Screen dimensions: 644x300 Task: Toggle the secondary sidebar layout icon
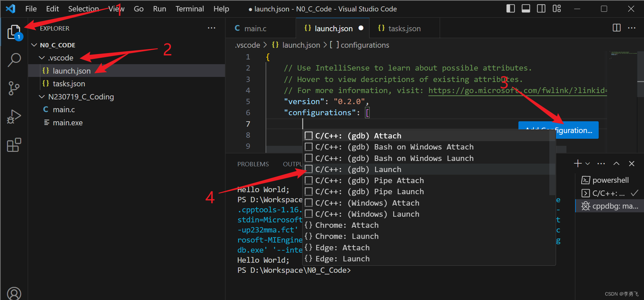point(541,9)
